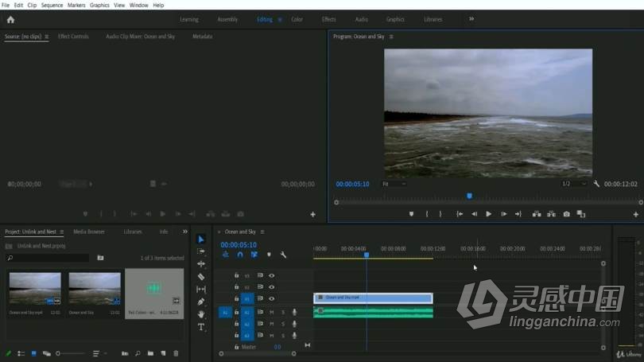The width and height of the screenshot is (644, 362).
Task: Open Comparison View in Program Monitor
Action: 580,214
